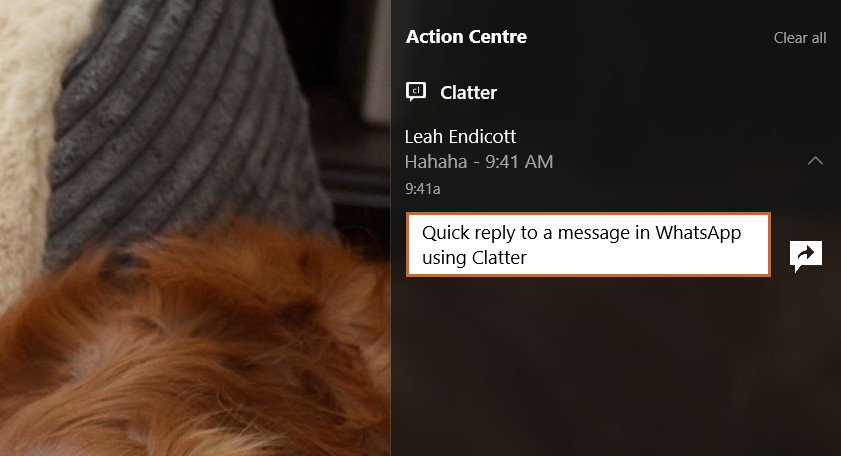Screen dimensions: 841x456
Task: Place cursor at "using Clatter" placeholder text
Action: click(x=474, y=258)
